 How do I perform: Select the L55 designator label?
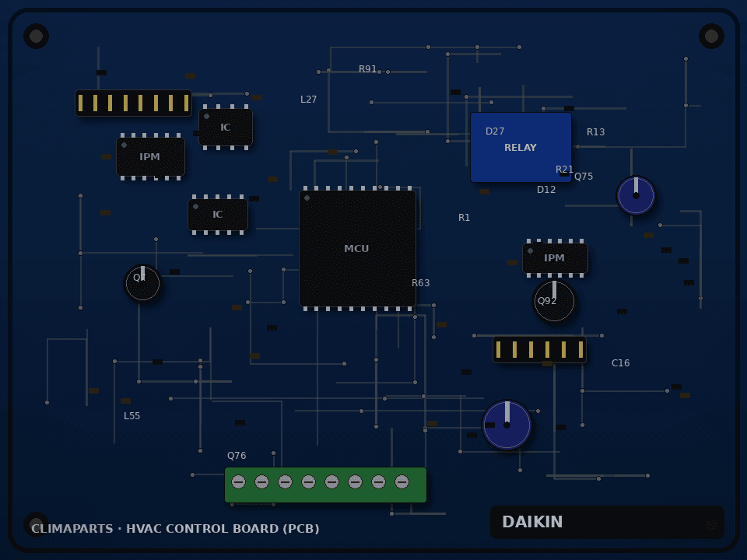coord(132,415)
